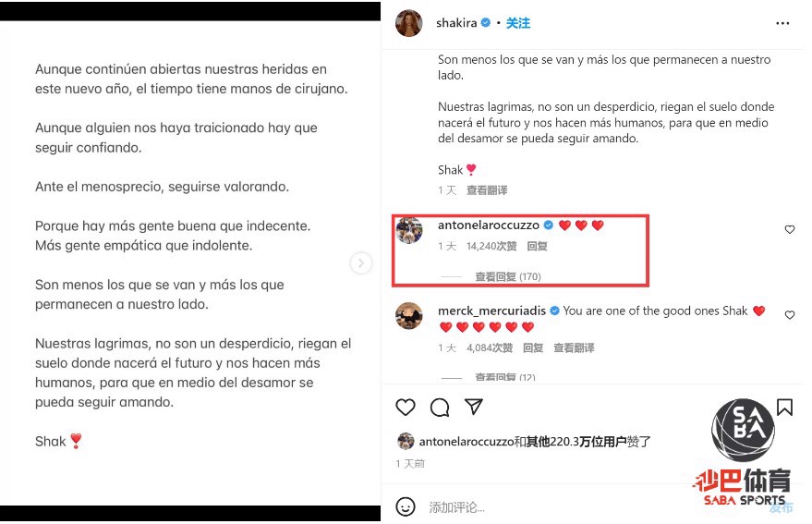Open comments with the speech bubble icon
The width and height of the screenshot is (812, 524).
[x=440, y=408]
